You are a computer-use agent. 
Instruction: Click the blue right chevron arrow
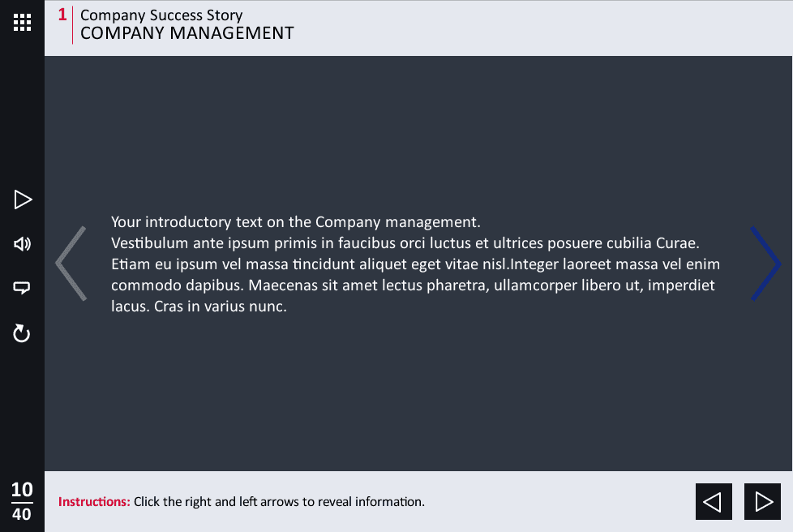point(765,264)
